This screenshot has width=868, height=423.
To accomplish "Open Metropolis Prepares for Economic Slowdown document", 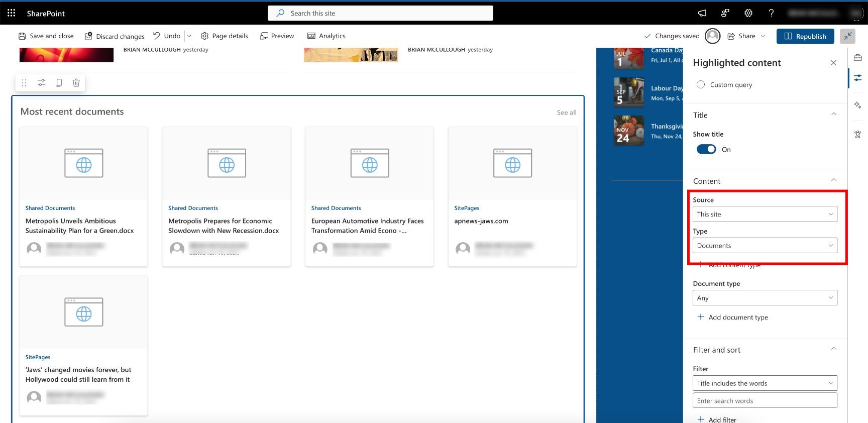I will coord(224,226).
